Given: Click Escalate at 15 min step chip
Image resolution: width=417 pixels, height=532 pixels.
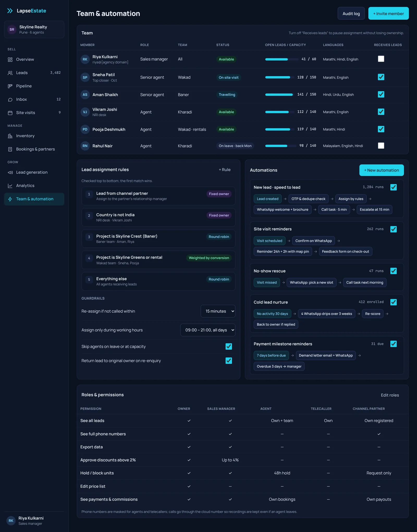Looking at the screenshot, I should [374, 209].
